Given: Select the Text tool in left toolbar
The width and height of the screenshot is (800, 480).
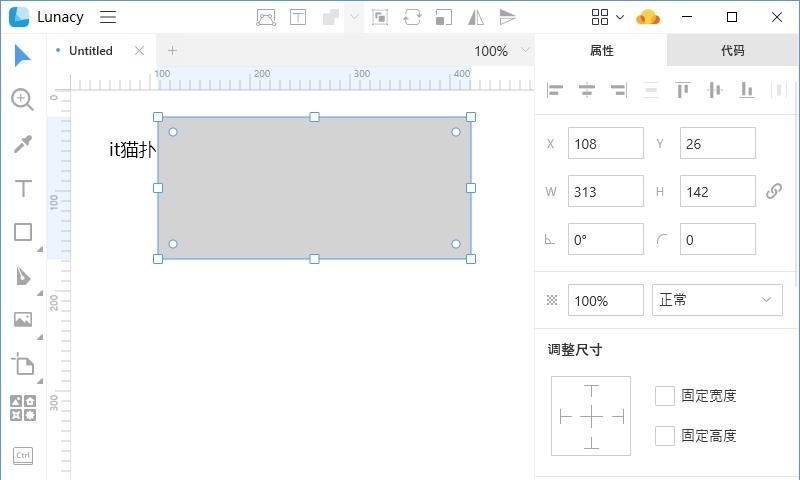Looking at the screenshot, I should pyautogui.click(x=22, y=188).
